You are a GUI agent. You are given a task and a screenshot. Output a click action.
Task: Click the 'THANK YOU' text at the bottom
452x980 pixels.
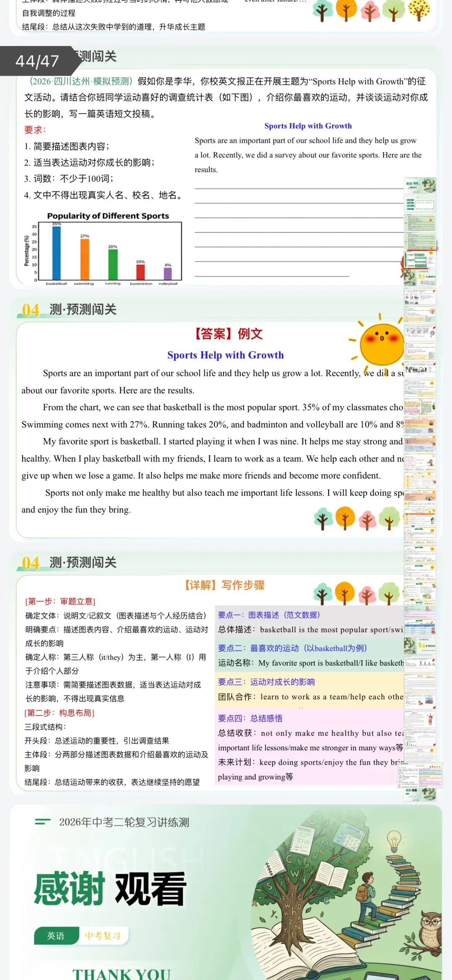tap(121, 974)
